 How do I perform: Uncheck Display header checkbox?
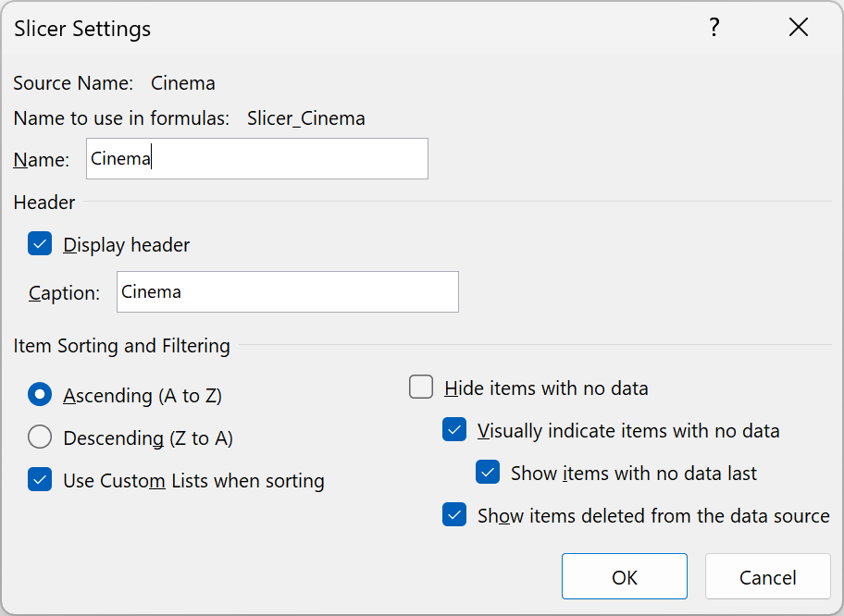click(x=40, y=243)
